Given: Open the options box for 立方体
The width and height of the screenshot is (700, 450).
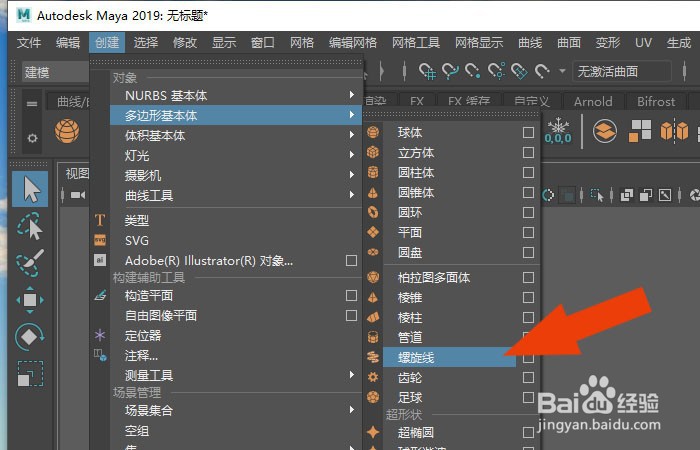Looking at the screenshot, I should click(528, 153).
